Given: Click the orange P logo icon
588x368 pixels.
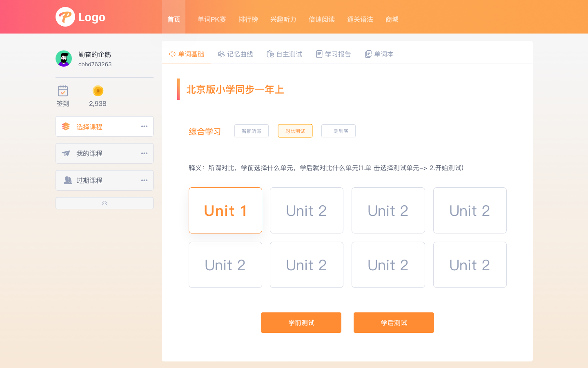Looking at the screenshot, I should click(65, 17).
